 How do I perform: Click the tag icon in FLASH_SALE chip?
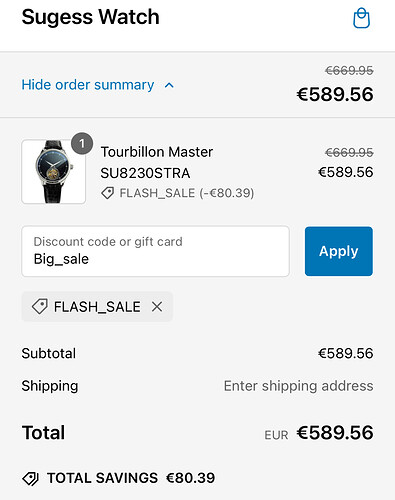pos(40,307)
